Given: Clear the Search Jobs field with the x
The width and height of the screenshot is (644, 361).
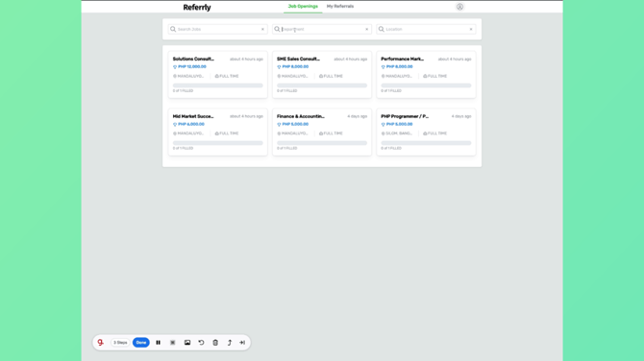Looking at the screenshot, I should click(262, 29).
